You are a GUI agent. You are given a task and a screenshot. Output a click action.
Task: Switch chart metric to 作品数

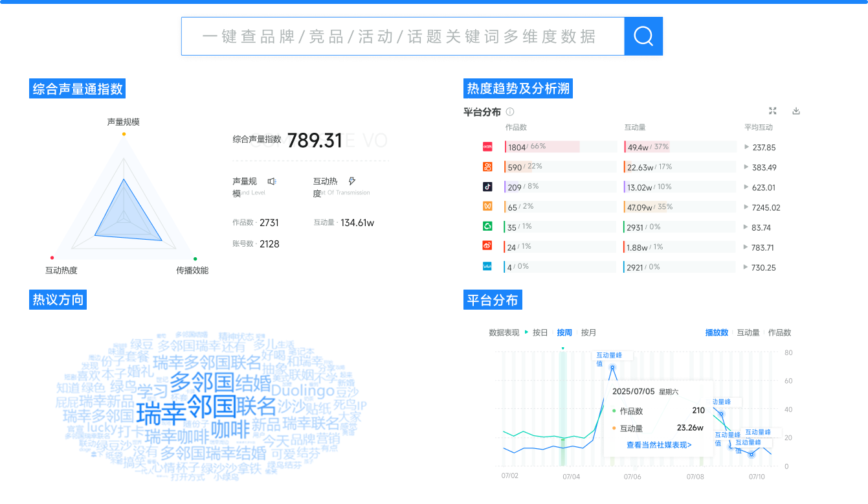pos(779,332)
